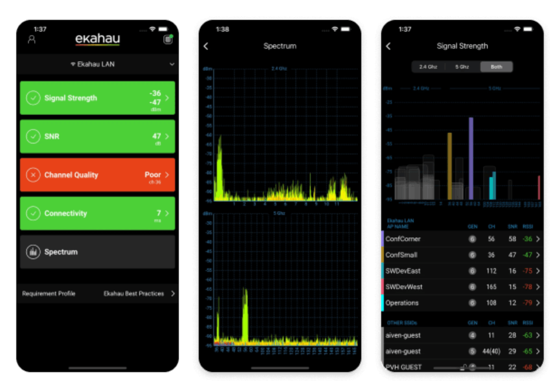Screen dimensions: 560x392
Task: Tap the Channel Quality X icon
Action: click(33, 175)
